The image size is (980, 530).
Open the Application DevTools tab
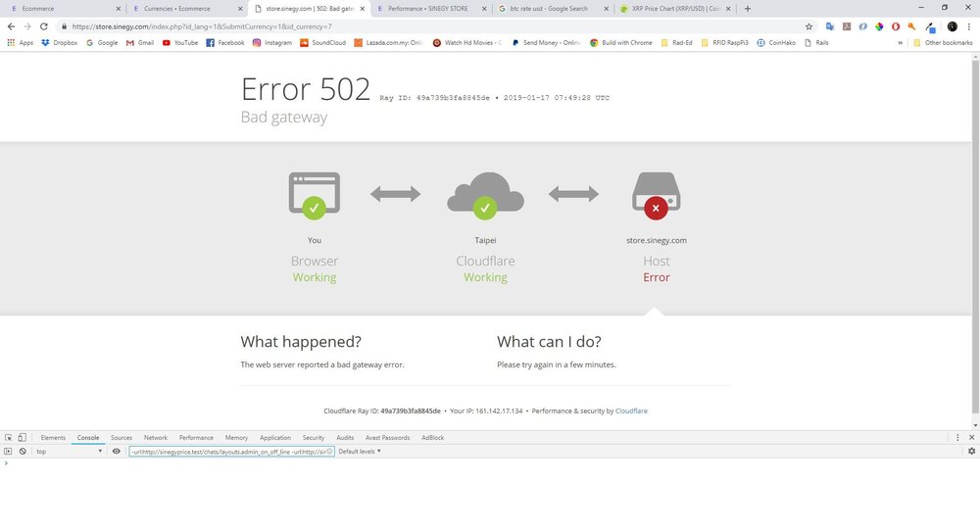click(275, 438)
